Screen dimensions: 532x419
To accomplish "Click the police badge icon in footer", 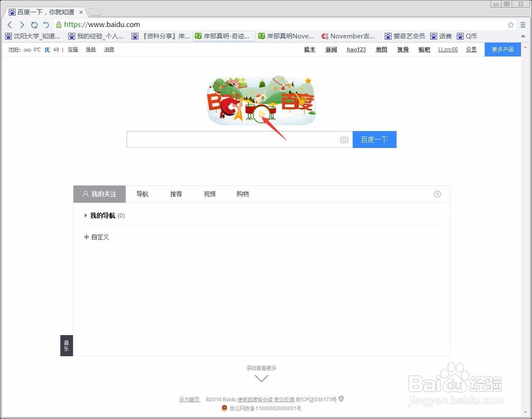I will click(x=225, y=408).
